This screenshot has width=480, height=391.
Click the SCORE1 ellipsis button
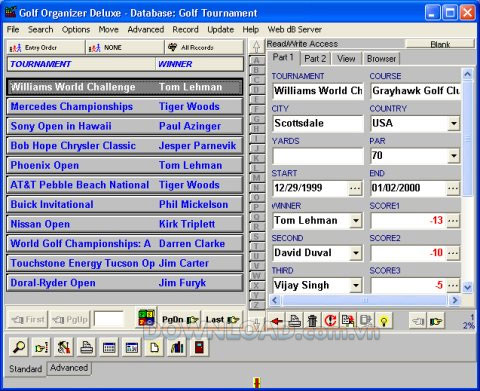coord(453,221)
